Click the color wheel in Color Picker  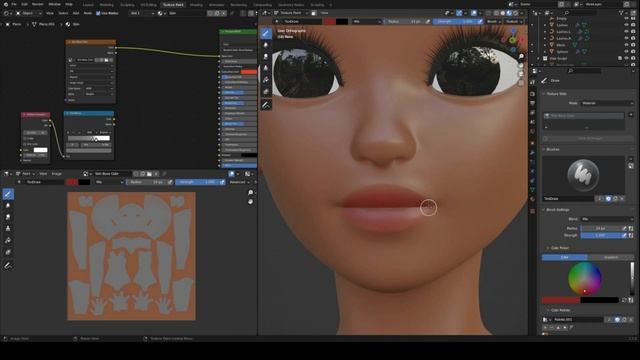[584, 278]
